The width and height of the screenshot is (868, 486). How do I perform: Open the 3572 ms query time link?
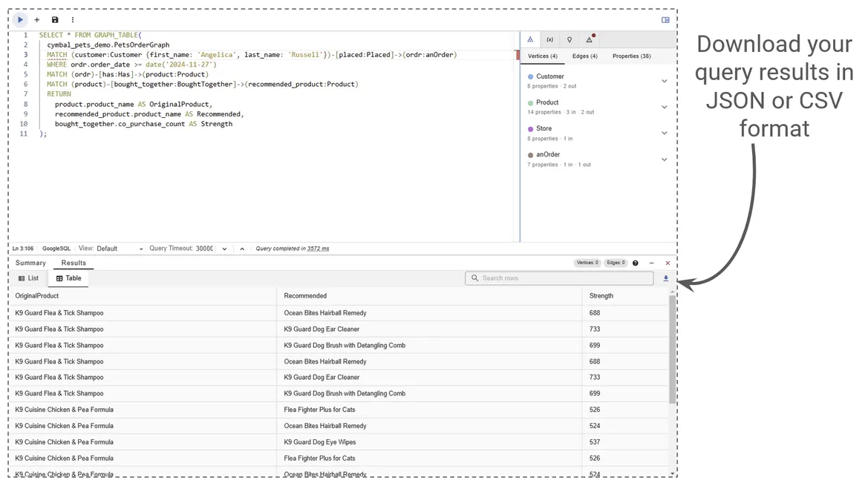click(x=318, y=249)
